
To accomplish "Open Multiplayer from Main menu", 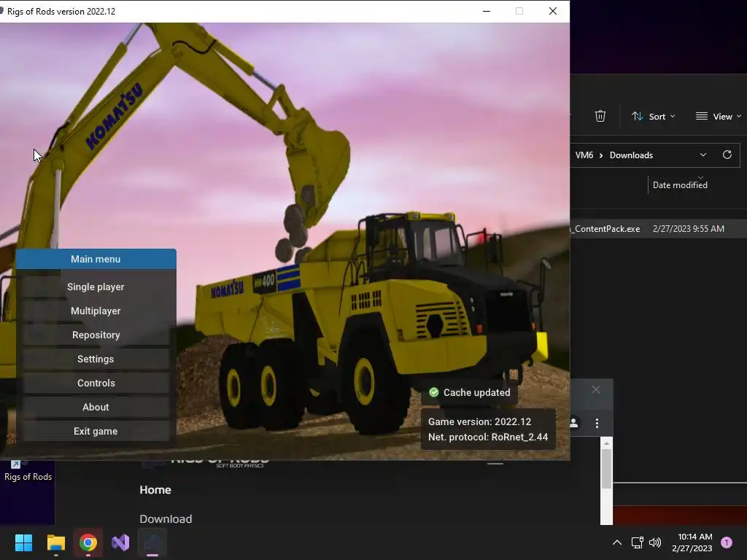I will pos(96,311).
